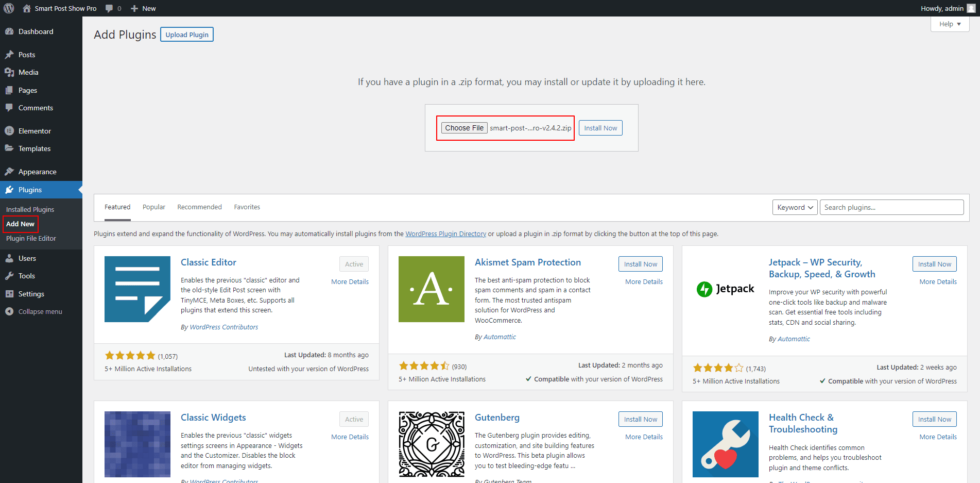
Task: Click the Choose File button
Action: 464,128
